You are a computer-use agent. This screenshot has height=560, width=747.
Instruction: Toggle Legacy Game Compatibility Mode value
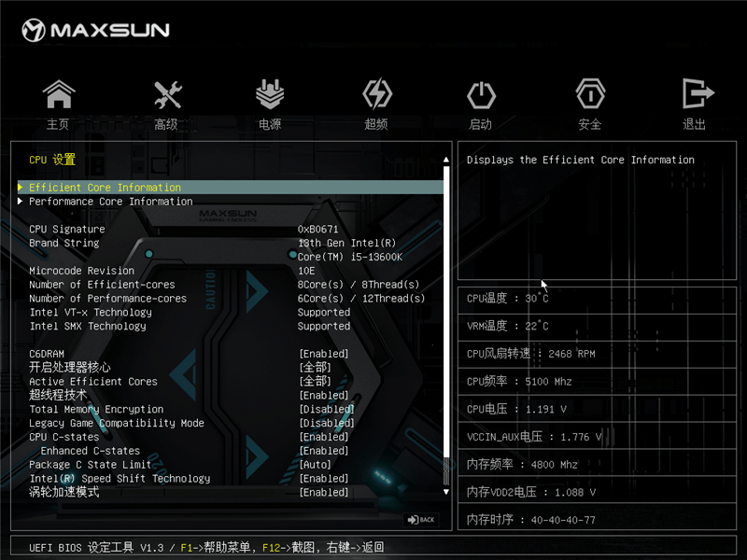click(327, 423)
